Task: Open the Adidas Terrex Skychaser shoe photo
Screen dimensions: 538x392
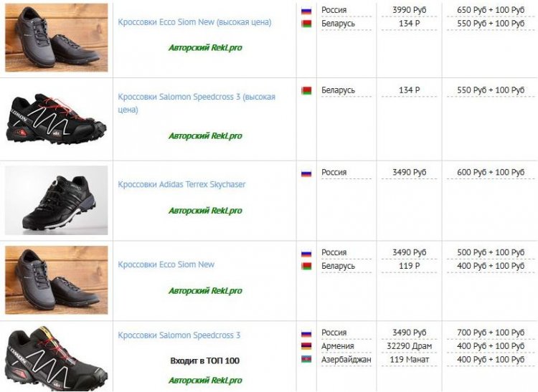Action: [57, 200]
